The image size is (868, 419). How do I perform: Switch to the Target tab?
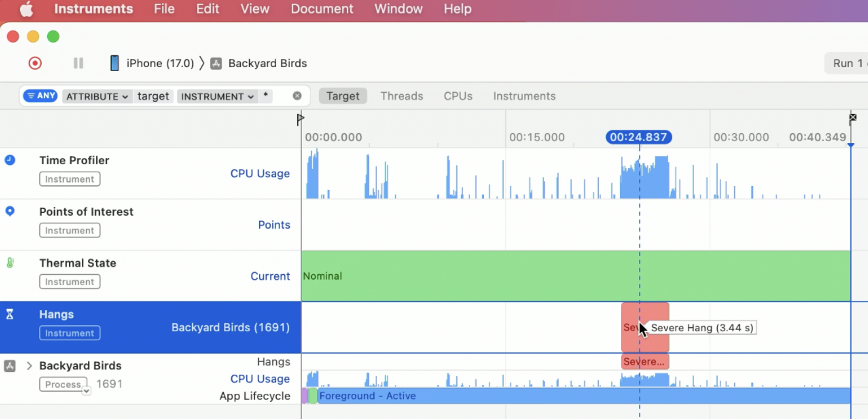tap(343, 96)
